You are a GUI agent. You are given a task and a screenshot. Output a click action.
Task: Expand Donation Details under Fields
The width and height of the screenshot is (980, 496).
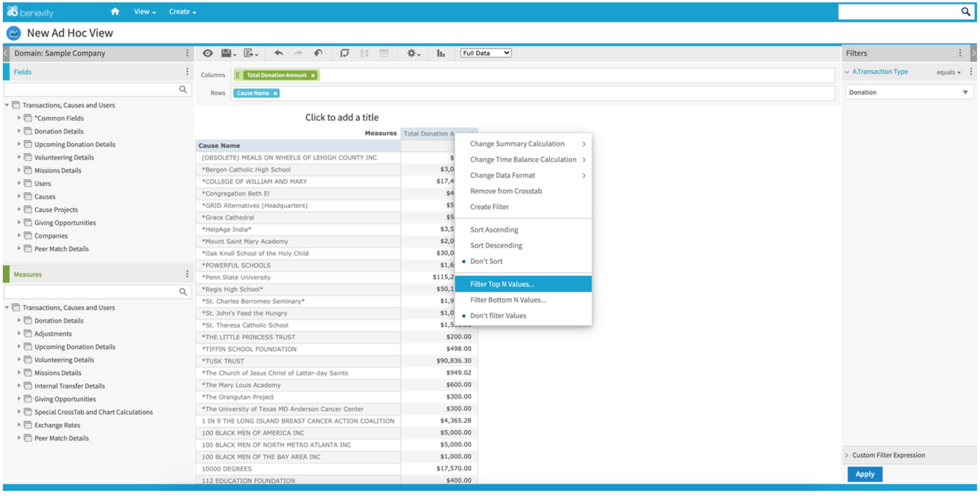click(x=19, y=131)
